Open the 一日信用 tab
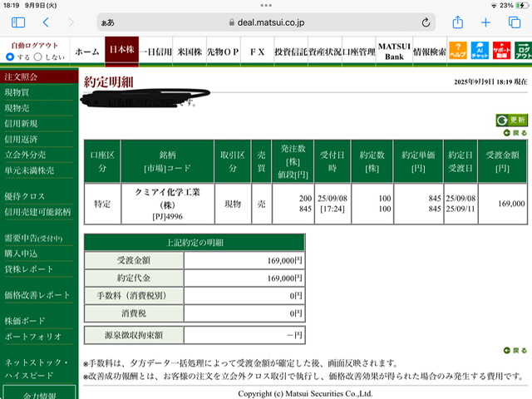Viewport: 532px width, 399px height. click(155, 52)
